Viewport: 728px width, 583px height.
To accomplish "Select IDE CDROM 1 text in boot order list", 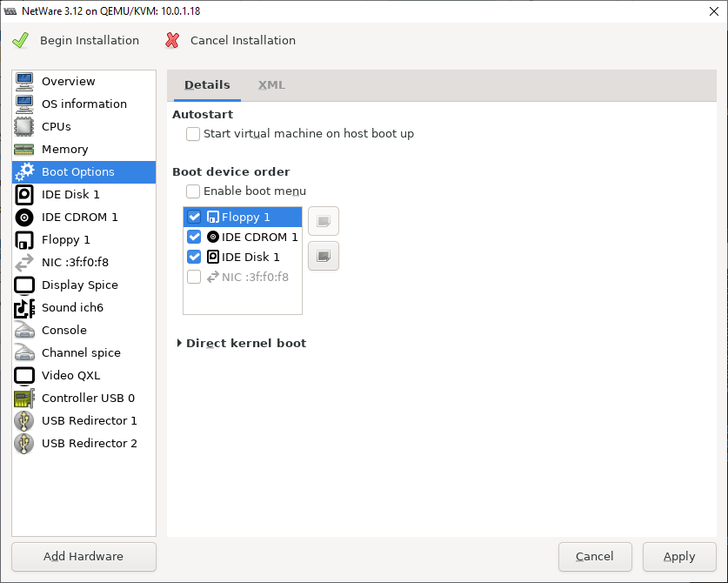I will coord(259,237).
